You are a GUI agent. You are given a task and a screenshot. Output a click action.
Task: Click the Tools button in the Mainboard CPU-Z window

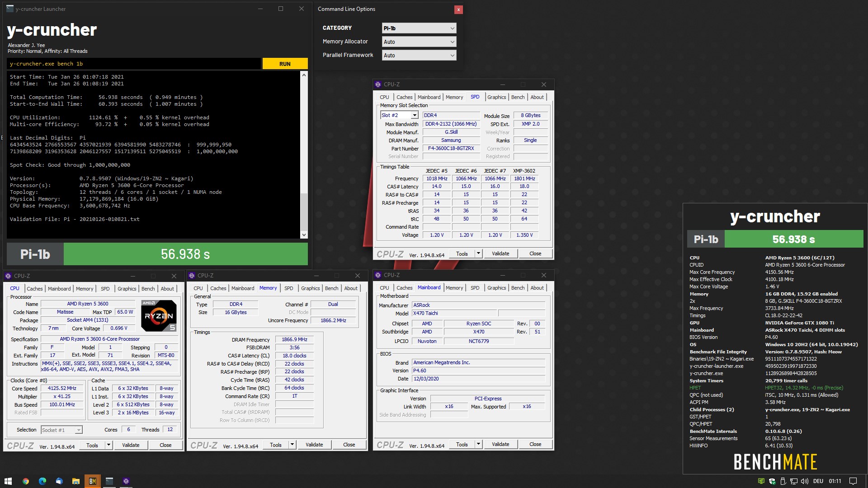pyautogui.click(x=462, y=444)
